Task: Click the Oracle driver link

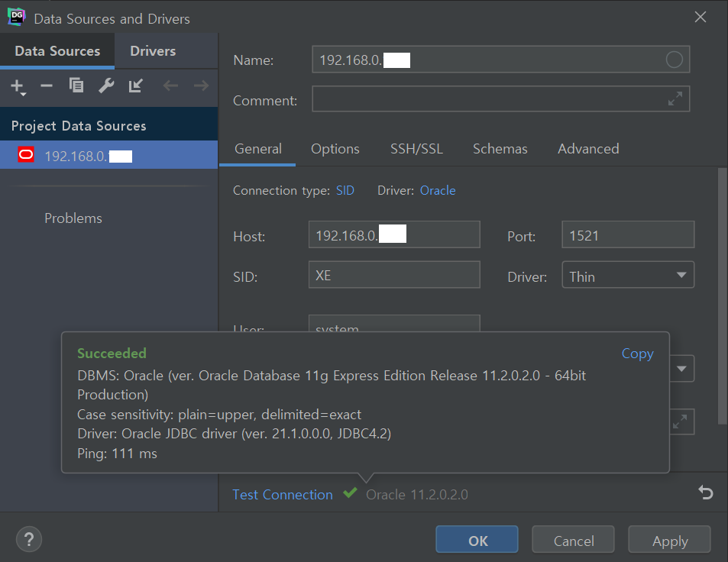Action: 438,191
